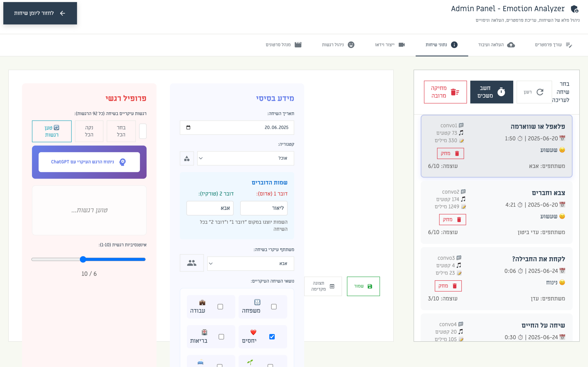Click the green שמור save button
Viewport: 588px width, 367px height.
click(x=363, y=286)
